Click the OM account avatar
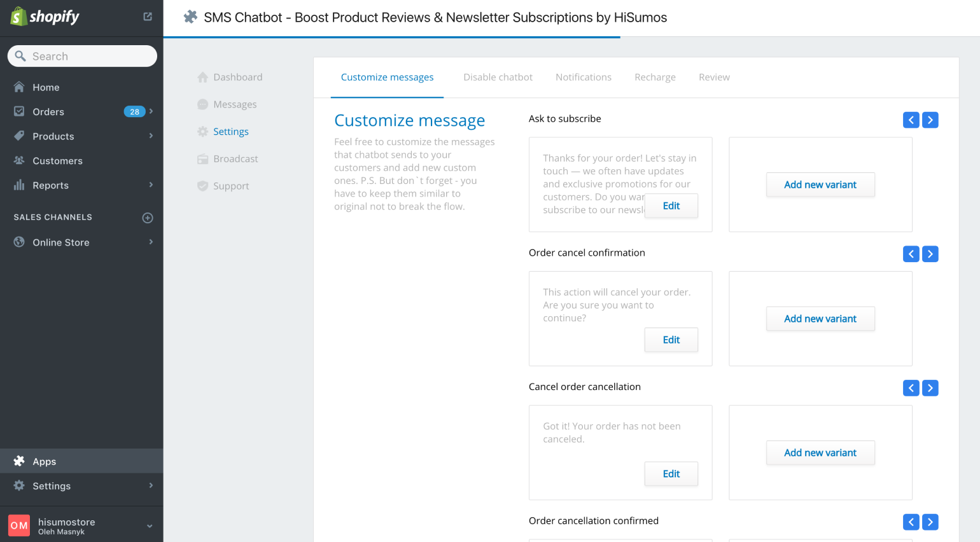Viewport: 980px width, 542px height. click(19, 525)
